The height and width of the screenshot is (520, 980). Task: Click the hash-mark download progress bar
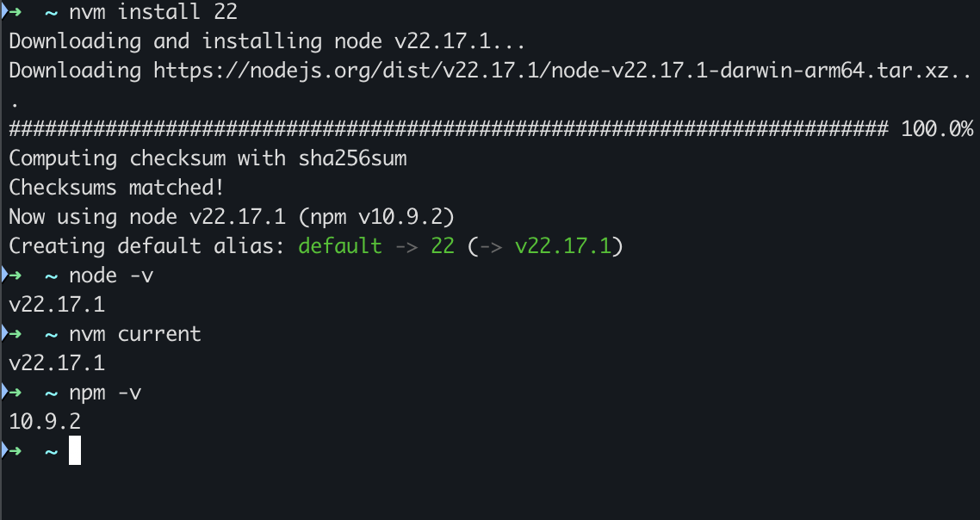click(x=448, y=129)
